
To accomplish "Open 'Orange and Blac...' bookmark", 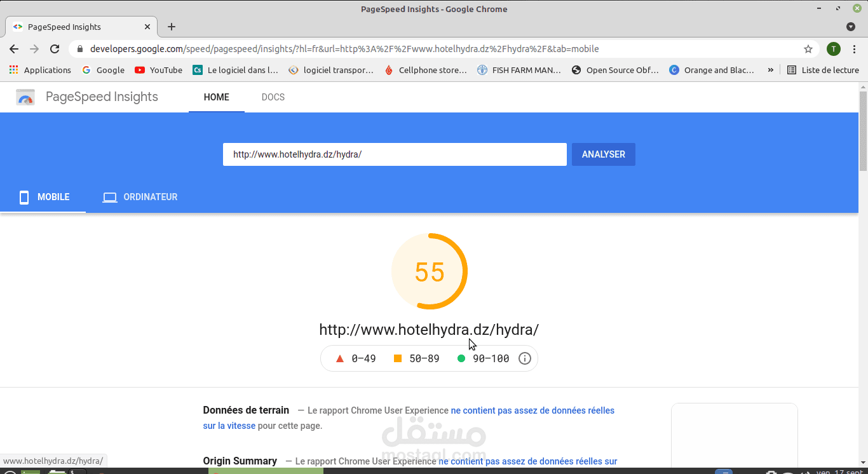I will pos(712,70).
